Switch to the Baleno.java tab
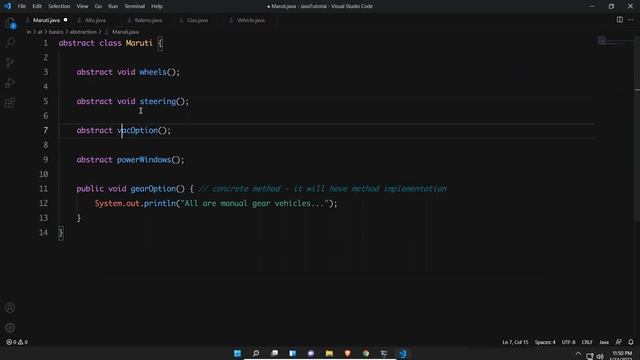The height and width of the screenshot is (360, 640). (x=148, y=20)
